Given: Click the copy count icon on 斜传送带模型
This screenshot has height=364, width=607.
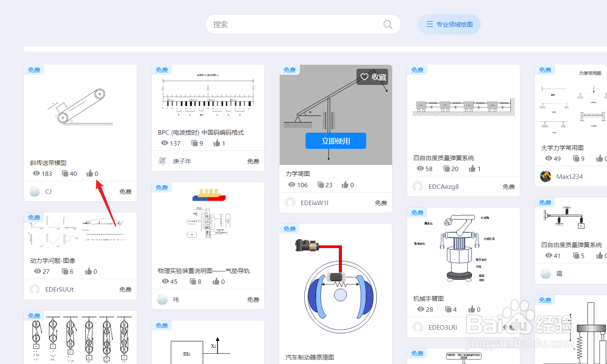Looking at the screenshot, I should [65, 174].
